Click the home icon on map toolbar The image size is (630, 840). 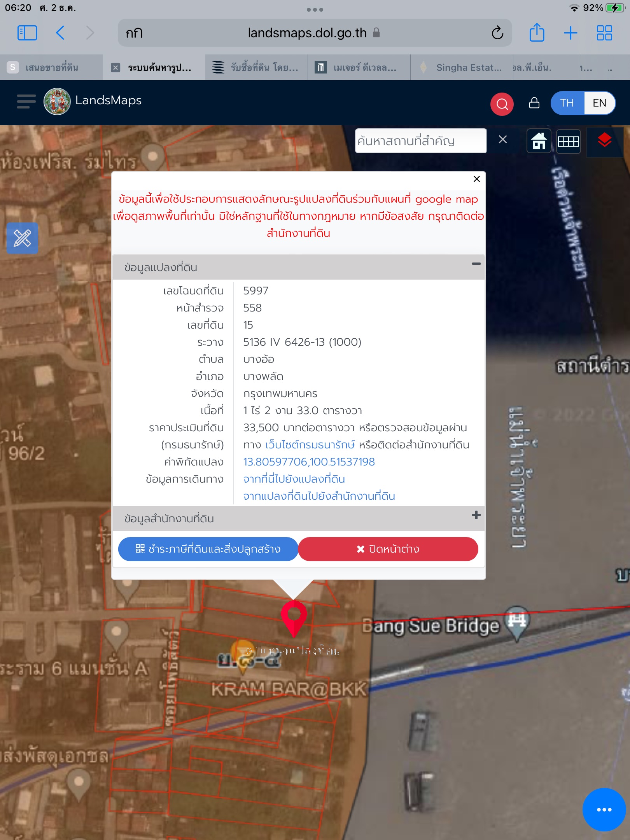pos(539,141)
